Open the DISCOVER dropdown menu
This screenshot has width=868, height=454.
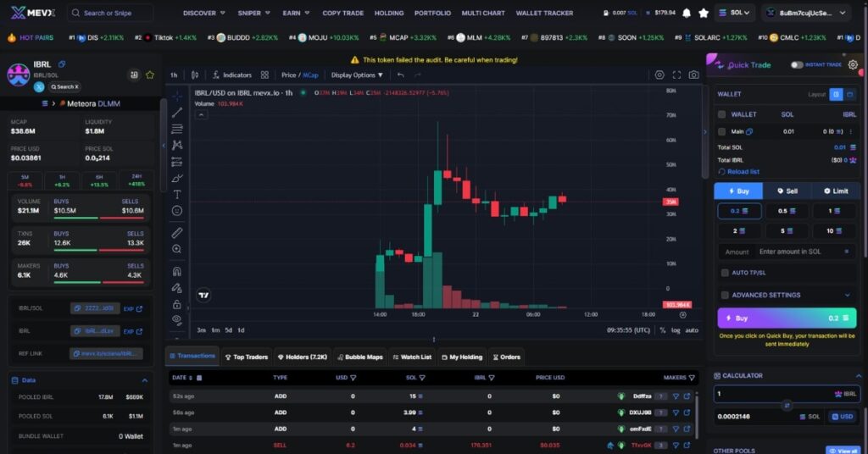point(204,13)
